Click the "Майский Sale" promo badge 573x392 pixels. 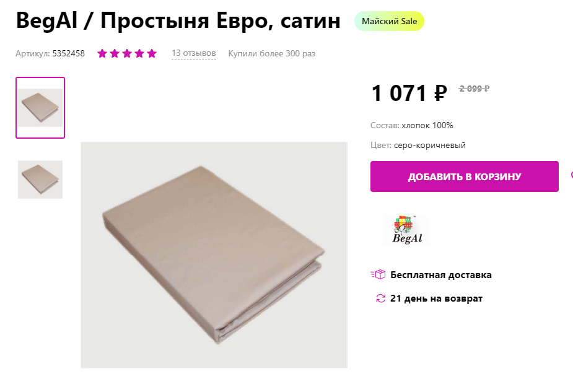pos(389,20)
